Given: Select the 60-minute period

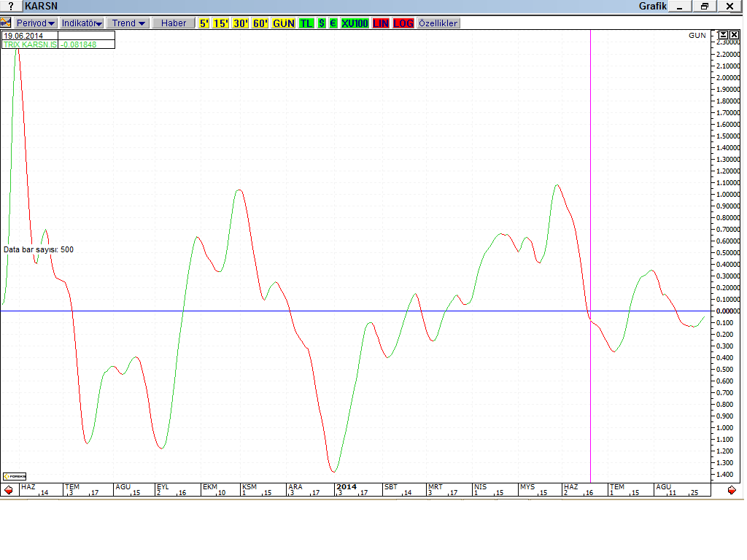Looking at the screenshot, I should [260, 23].
